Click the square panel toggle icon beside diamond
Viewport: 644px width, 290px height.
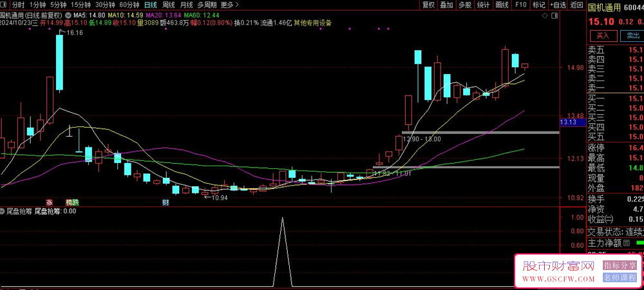[x=555, y=15]
